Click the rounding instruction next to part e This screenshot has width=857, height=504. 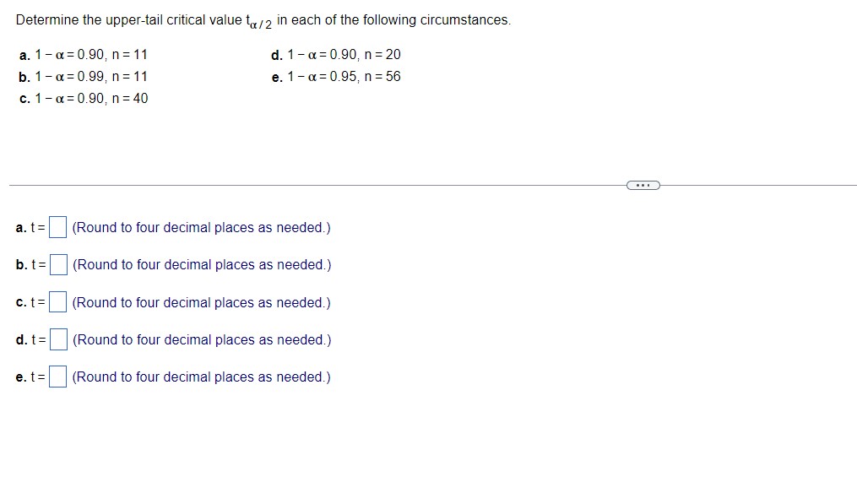pyautogui.click(x=201, y=377)
